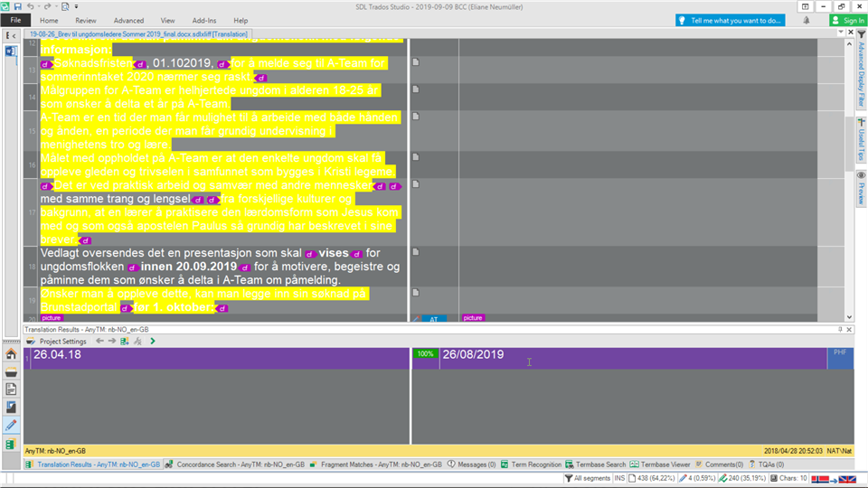Click the 100% match score badge
The image size is (868, 488).
(425, 354)
